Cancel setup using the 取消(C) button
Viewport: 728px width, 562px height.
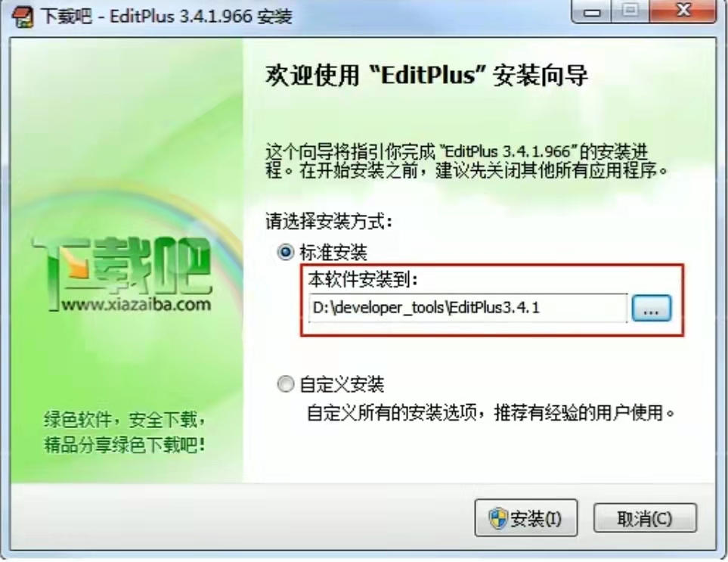pos(645,518)
